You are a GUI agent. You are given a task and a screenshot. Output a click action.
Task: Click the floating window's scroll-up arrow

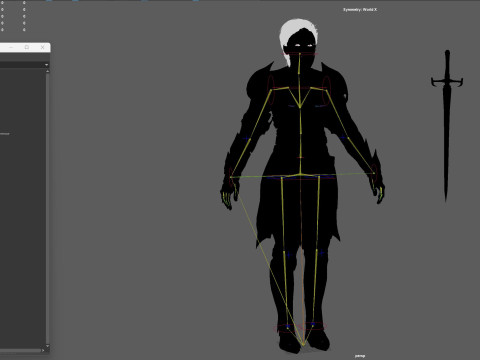pos(47,71)
